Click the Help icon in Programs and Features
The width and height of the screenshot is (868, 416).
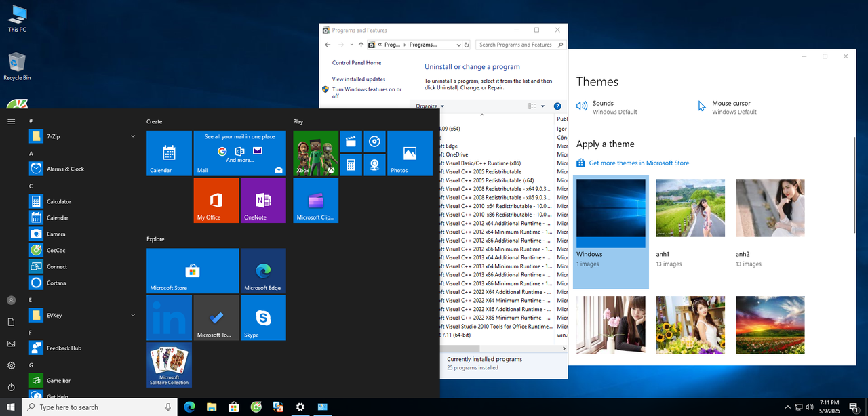coord(557,106)
